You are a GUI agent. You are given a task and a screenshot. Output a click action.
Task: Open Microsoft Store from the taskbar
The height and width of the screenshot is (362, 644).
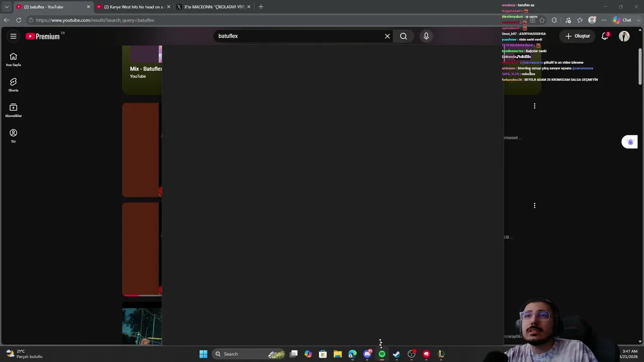(x=323, y=354)
